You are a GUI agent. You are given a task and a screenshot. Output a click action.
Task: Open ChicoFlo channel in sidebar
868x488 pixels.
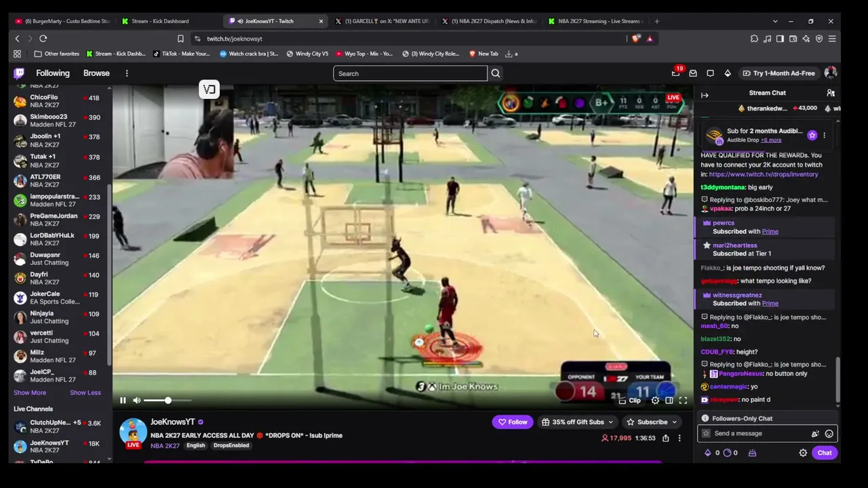click(57, 101)
